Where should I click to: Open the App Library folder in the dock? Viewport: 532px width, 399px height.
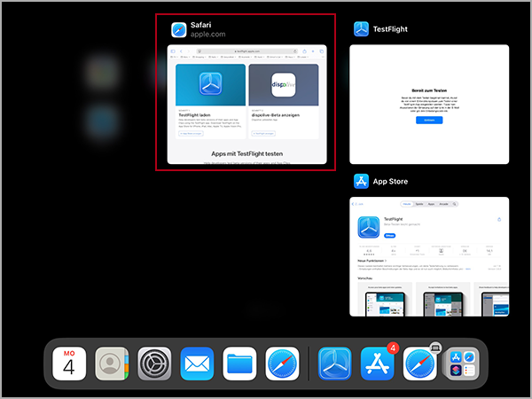[463, 364]
